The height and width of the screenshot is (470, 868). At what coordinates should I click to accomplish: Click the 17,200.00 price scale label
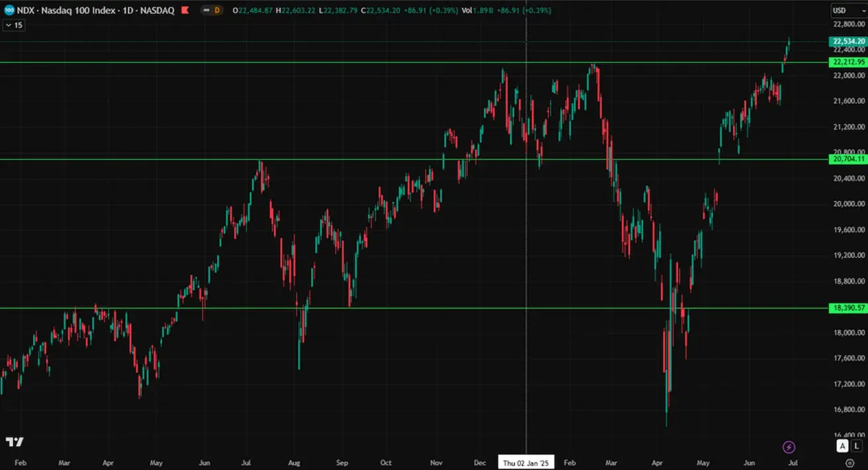(x=849, y=384)
